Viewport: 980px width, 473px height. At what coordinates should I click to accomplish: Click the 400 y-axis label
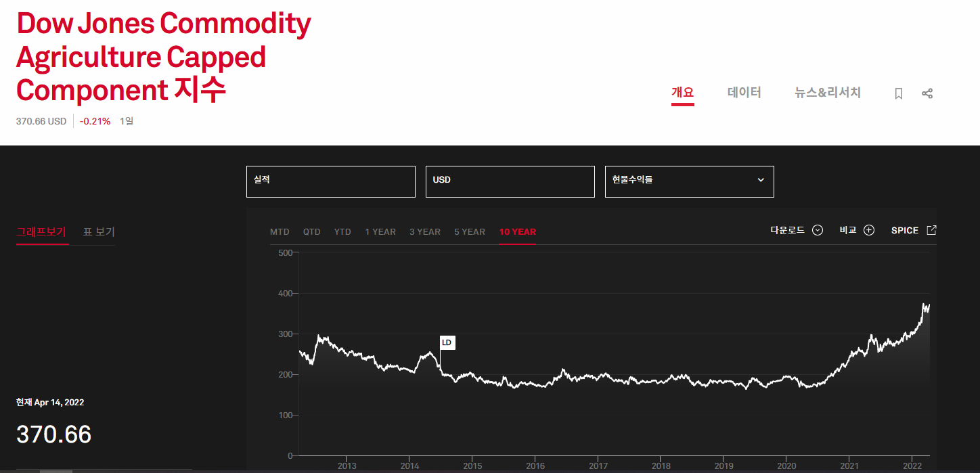click(285, 294)
